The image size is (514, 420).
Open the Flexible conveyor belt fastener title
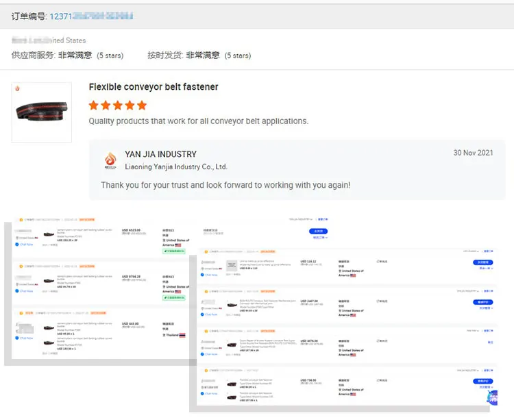[x=154, y=87]
